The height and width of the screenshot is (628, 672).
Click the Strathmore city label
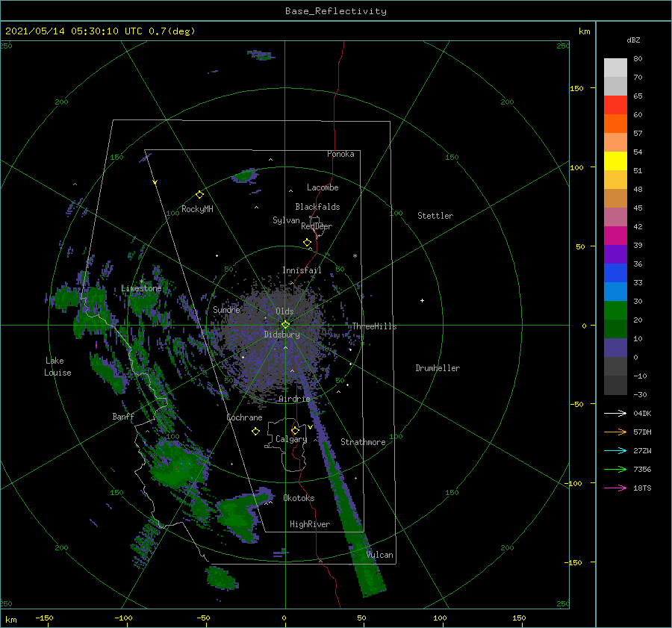(x=363, y=442)
